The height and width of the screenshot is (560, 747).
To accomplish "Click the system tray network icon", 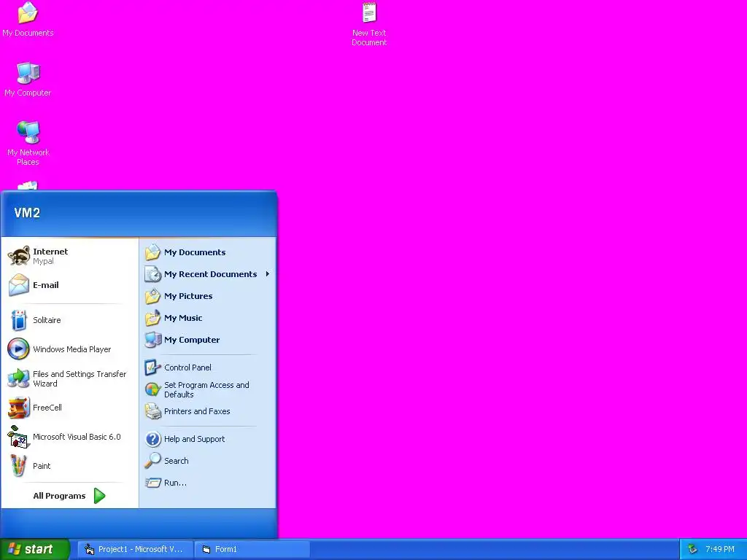I will tap(692, 550).
